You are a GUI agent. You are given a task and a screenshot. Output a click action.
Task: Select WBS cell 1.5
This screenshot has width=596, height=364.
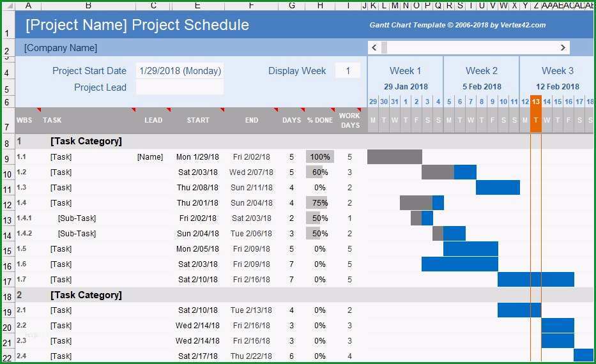[x=22, y=248]
